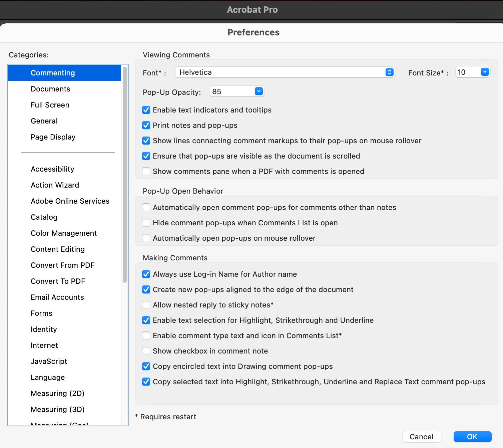Enable Allow nested reply to sticky notes
Viewport: 503px width, 448px height.
[146, 305]
